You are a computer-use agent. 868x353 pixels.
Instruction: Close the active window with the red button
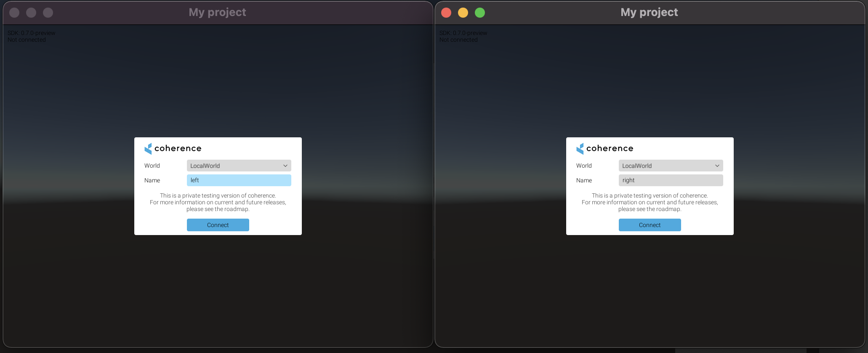[x=446, y=13]
